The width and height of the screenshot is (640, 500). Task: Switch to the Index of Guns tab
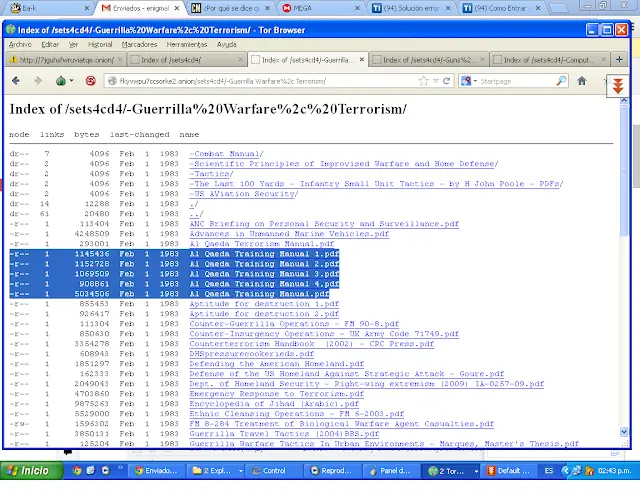[x=428, y=60]
